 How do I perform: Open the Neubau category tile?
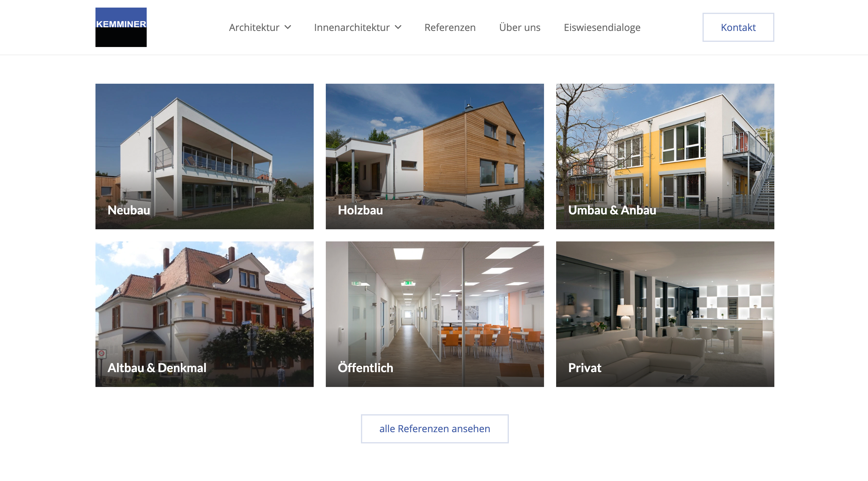[x=205, y=156]
